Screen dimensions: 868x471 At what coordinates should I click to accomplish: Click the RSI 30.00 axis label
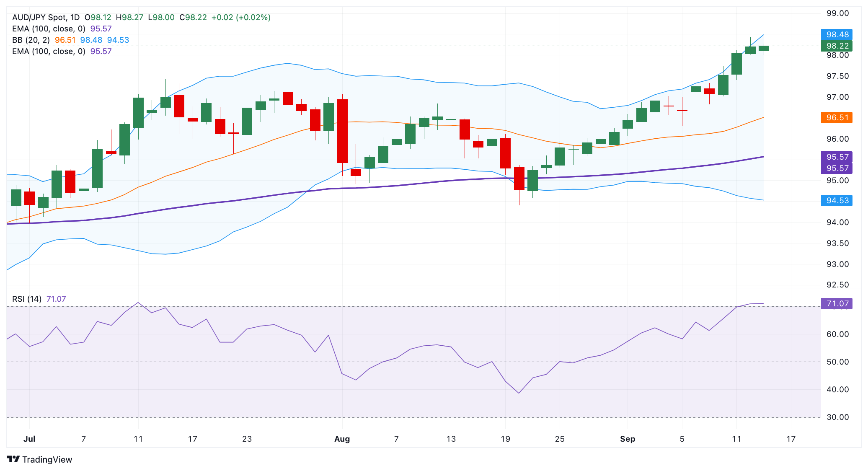click(x=837, y=417)
